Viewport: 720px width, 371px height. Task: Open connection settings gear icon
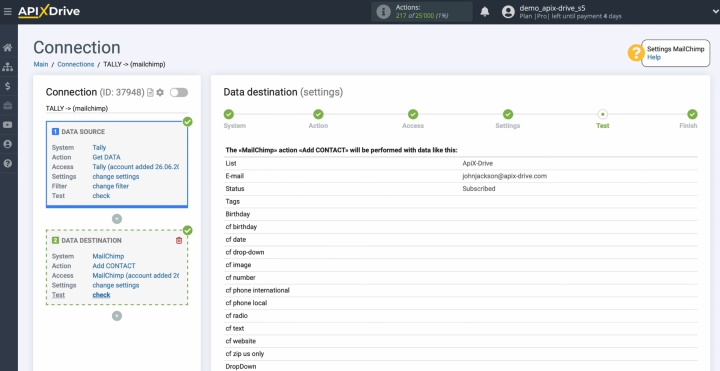[x=160, y=93]
